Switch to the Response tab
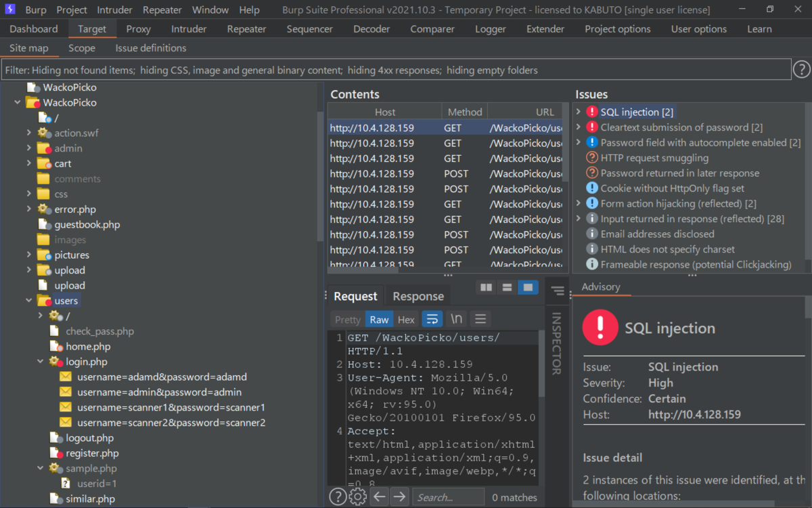Viewport: 812px width, 508px height. click(418, 296)
